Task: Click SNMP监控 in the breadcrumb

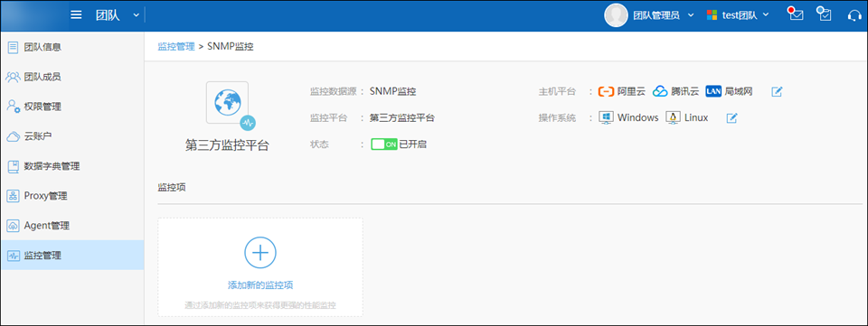Action: (x=231, y=46)
